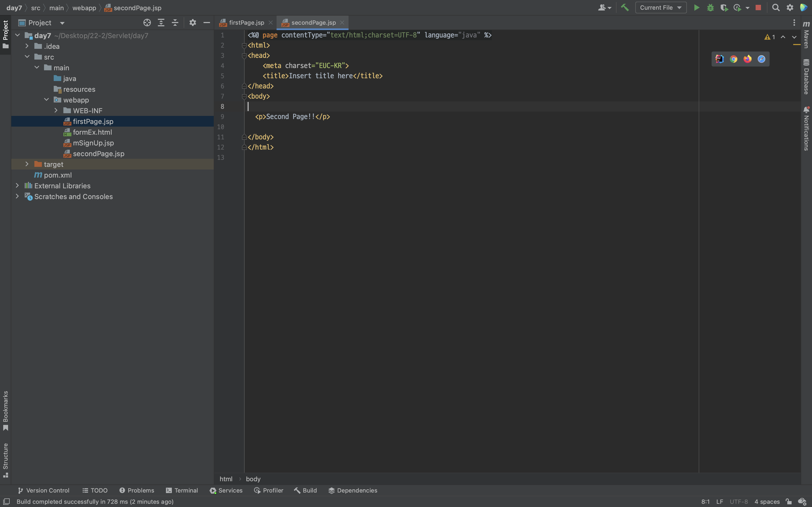Click UTF-8 encoding in status bar
The image size is (812, 507).
click(738, 502)
